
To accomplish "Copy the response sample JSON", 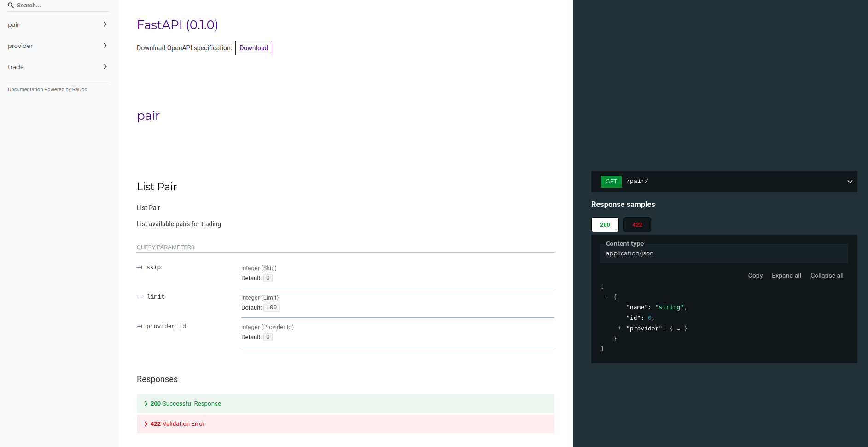I will click(755, 276).
